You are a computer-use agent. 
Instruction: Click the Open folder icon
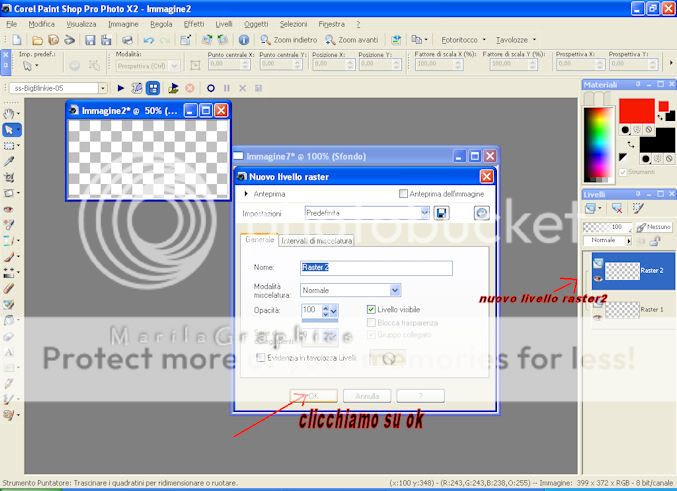(x=38, y=40)
